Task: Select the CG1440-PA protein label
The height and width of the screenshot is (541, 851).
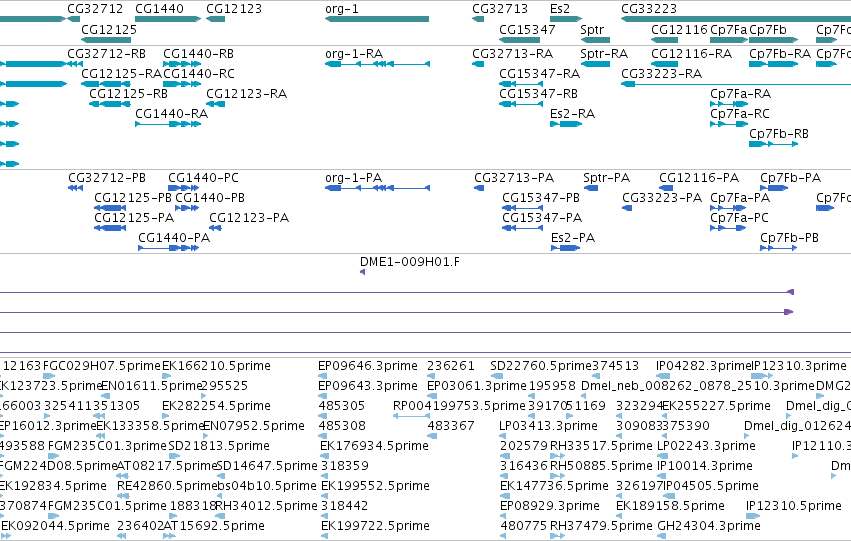Action: 174,237
